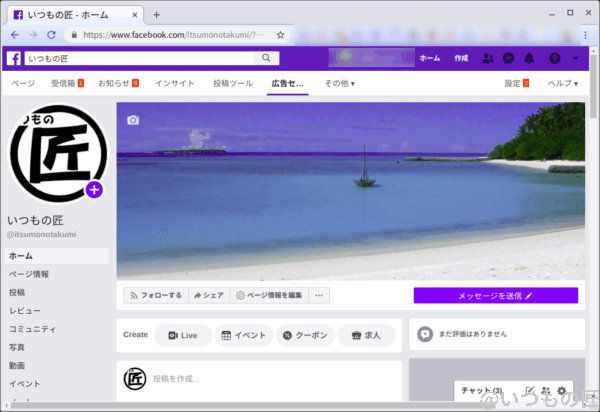Select イベント in left sidebar

coord(25,384)
